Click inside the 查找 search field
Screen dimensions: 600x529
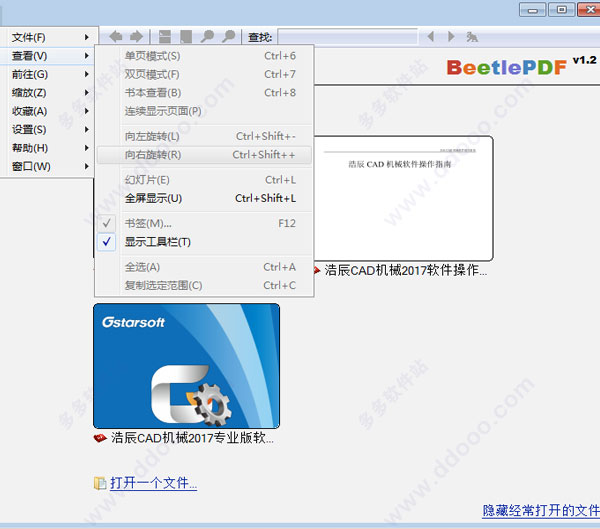347,37
